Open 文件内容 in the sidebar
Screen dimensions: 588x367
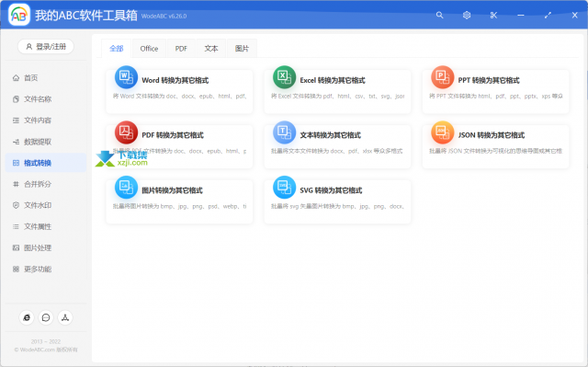pos(46,120)
